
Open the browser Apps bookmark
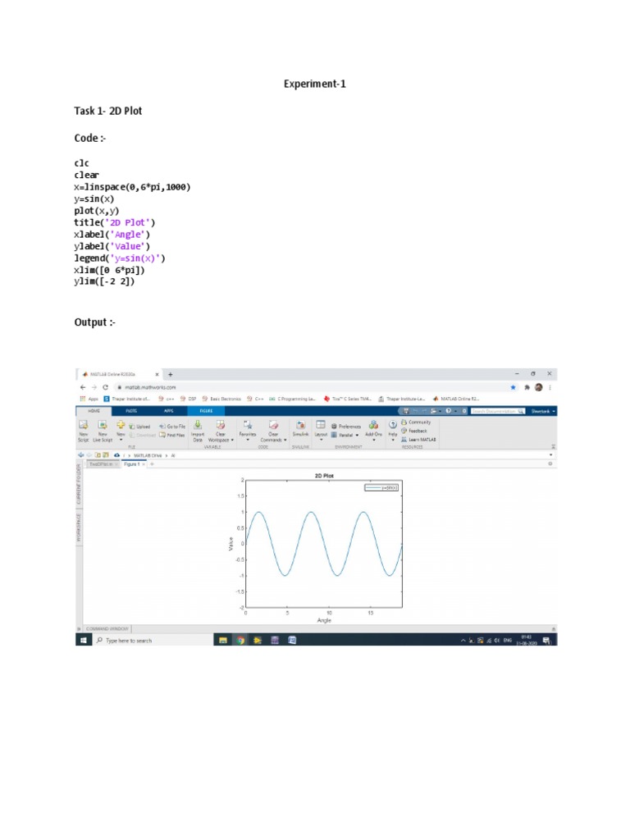point(89,399)
